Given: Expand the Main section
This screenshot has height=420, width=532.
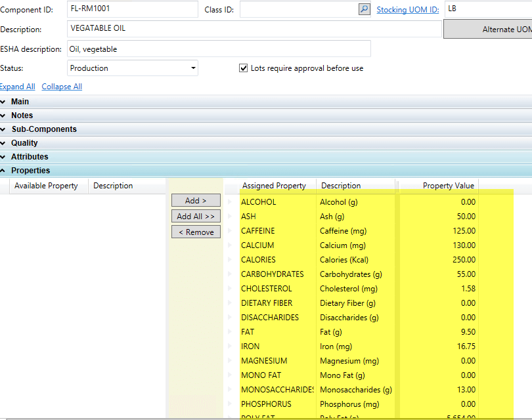Looking at the screenshot, I should 20,102.
